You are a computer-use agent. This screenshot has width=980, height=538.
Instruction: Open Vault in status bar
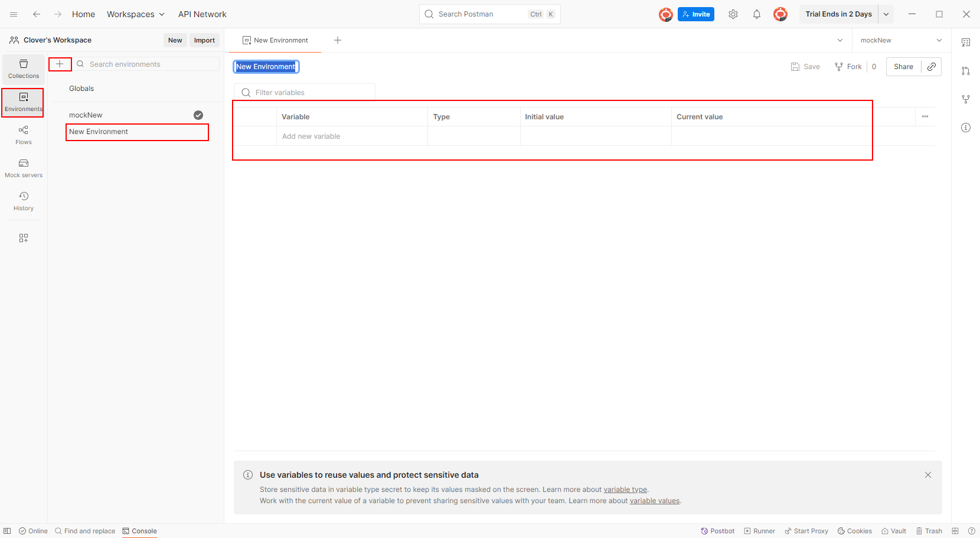(x=894, y=531)
